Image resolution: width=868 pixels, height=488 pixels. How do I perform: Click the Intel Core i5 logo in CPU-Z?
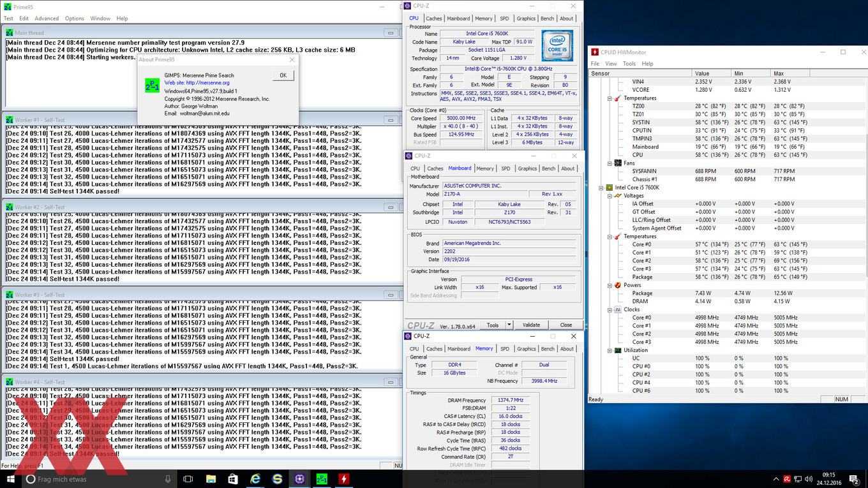tap(557, 45)
